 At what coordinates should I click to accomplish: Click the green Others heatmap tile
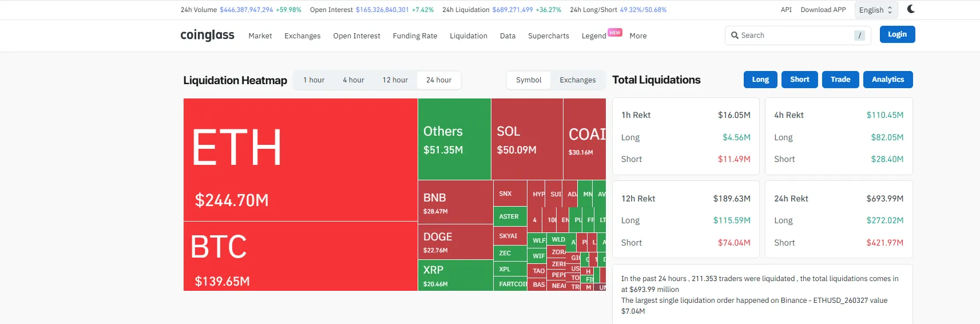point(454,139)
